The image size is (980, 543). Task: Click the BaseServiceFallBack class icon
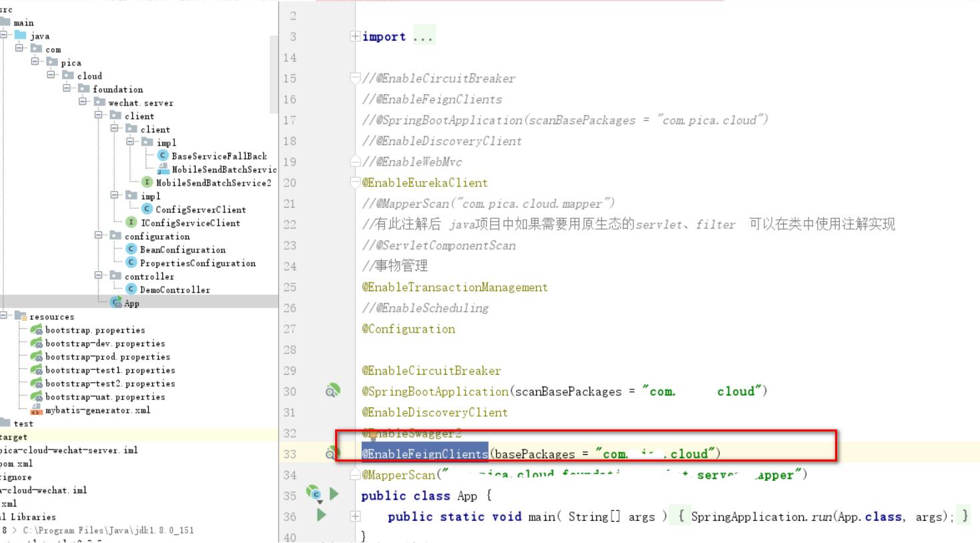click(x=162, y=156)
